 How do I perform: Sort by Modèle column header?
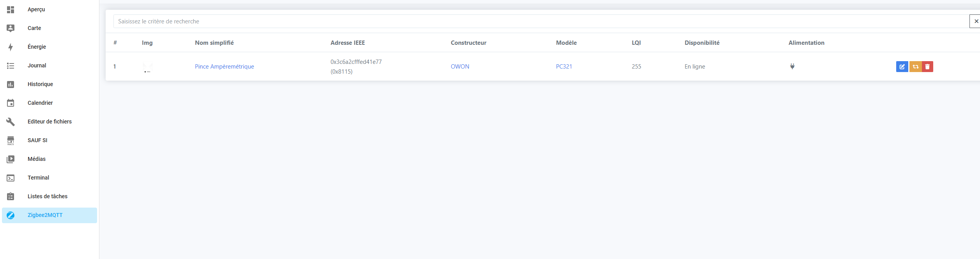point(566,43)
